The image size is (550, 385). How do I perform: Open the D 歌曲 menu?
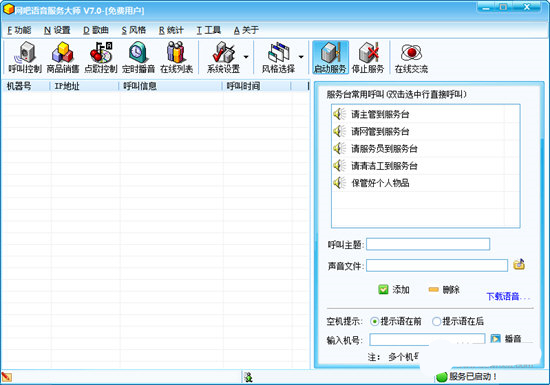tap(96, 31)
